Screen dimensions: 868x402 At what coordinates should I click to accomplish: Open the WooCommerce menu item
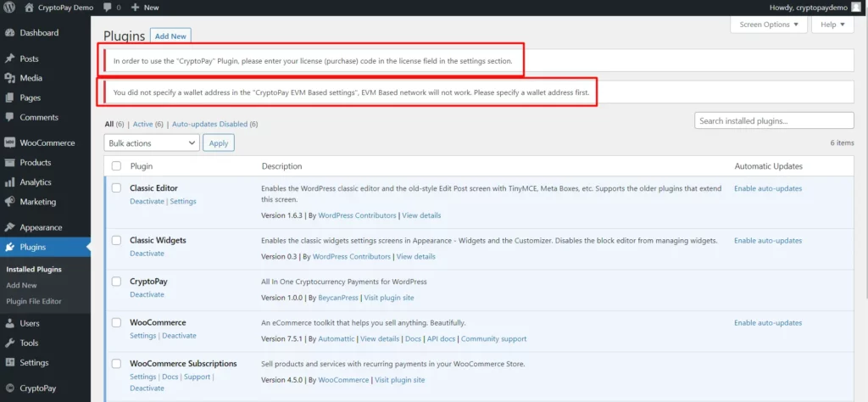point(46,142)
